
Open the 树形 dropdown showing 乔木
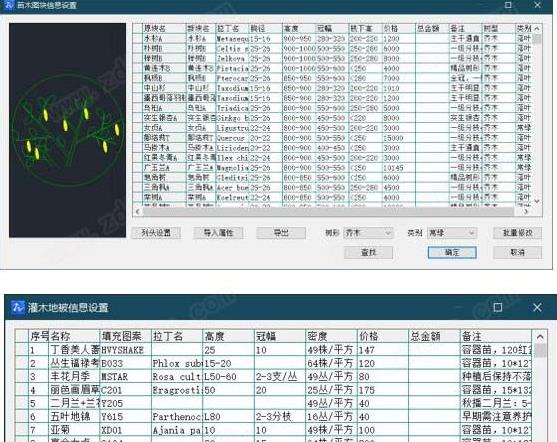(x=368, y=233)
